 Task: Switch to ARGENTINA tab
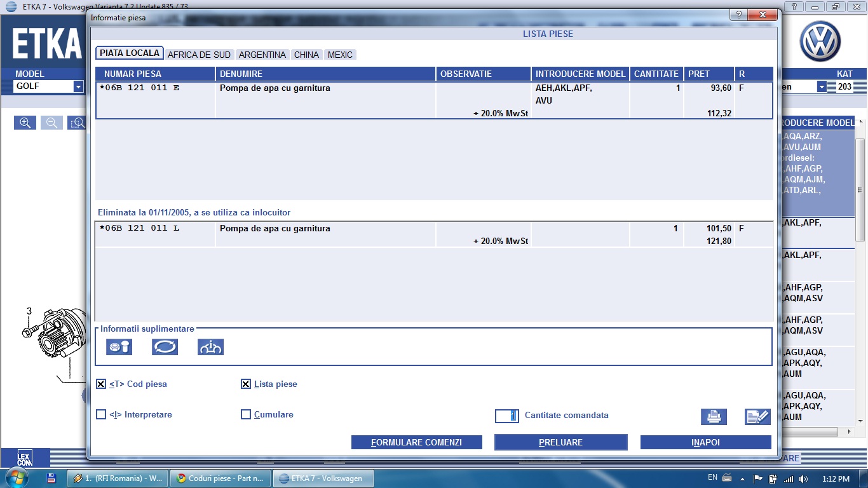point(262,55)
